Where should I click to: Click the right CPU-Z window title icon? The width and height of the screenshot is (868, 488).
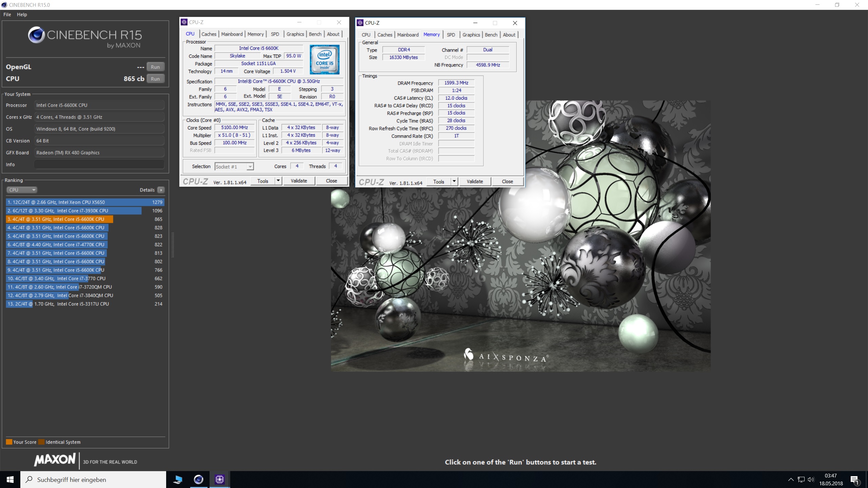(360, 23)
